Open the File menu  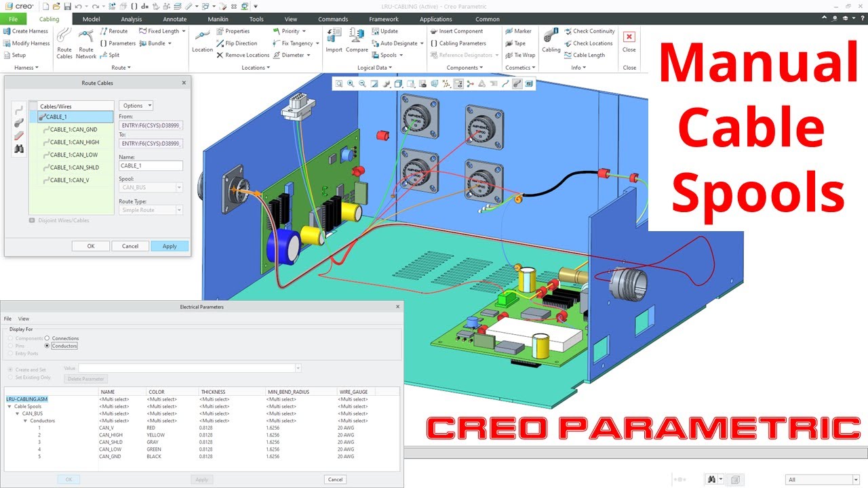pyautogui.click(x=13, y=19)
